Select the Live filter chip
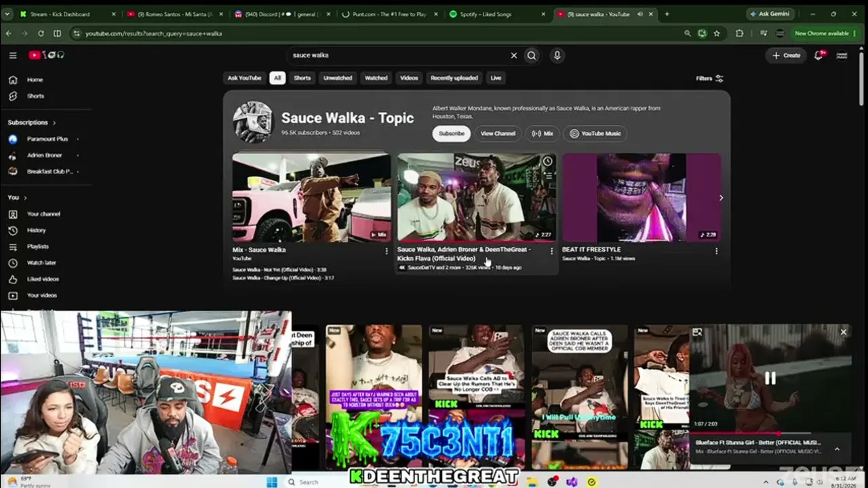The image size is (868, 488). pos(496,78)
